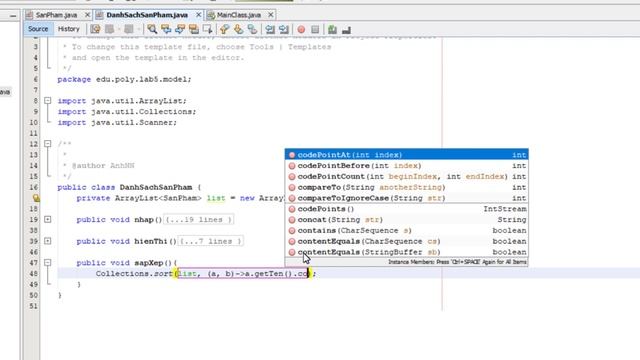Click the SanPham.java file icon

(29, 15)
